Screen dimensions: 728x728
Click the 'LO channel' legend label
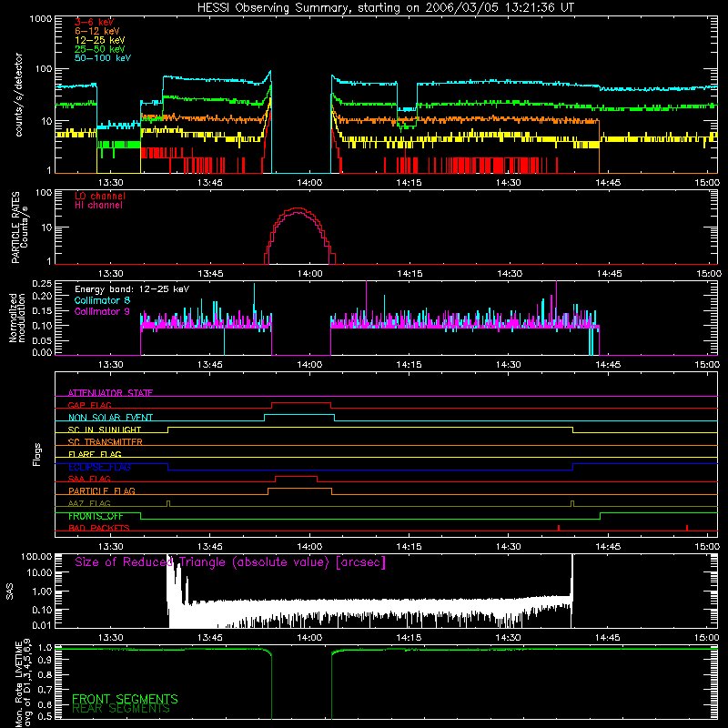point(100,196)
